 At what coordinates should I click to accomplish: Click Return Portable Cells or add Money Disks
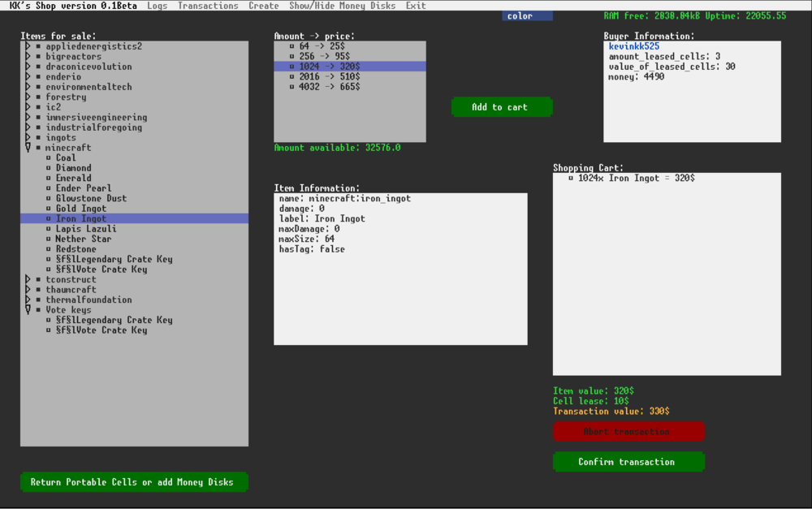click(x=134, y=482)
